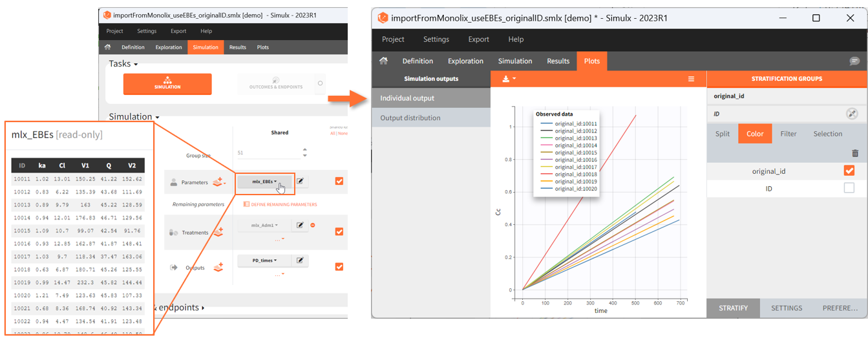
Task: Click the trash icon in stratification panel
Action: [855, 153]
